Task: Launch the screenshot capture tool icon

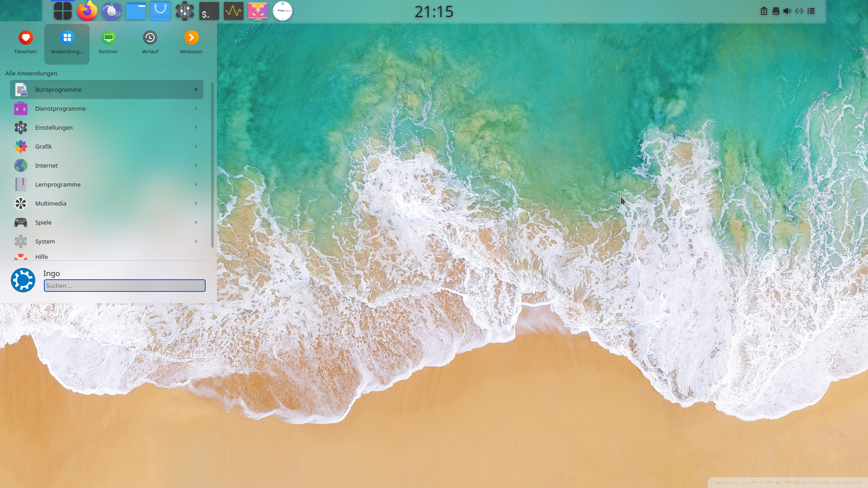Action: point(258,11)
